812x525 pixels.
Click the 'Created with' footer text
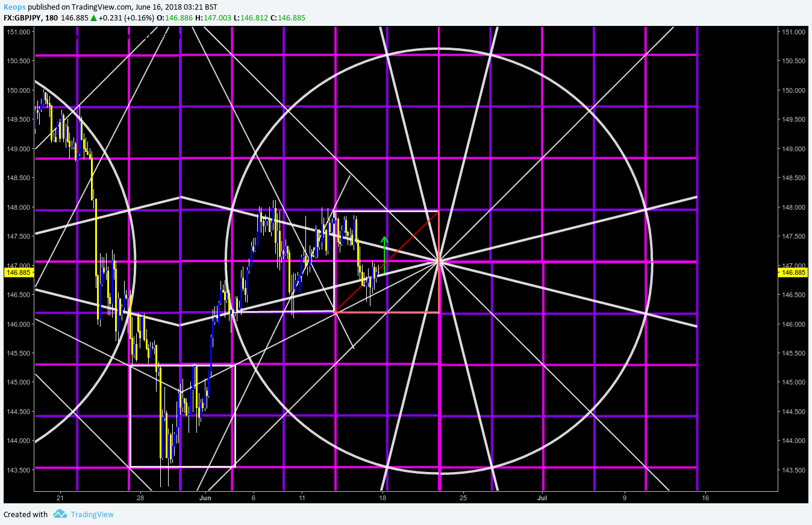point(26,514)
